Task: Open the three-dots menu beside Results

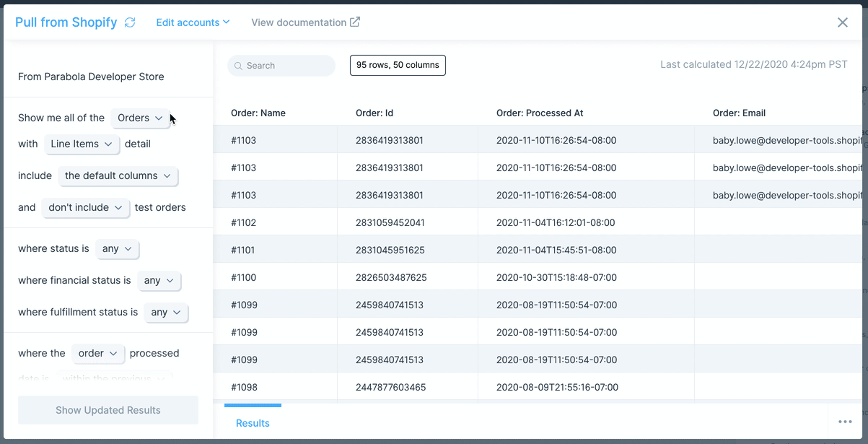Action: [845, 422]
